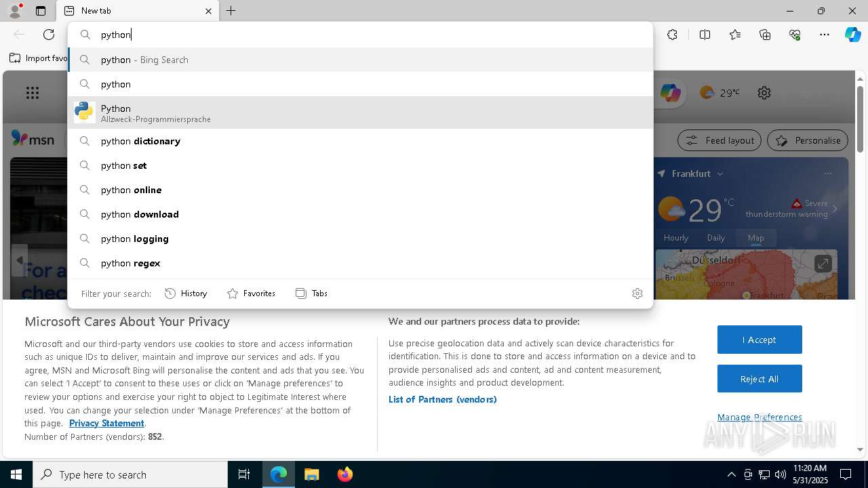
Task: Show hidden system tray icons chevron
Action: pyautogui.click(x=731, y=474)
